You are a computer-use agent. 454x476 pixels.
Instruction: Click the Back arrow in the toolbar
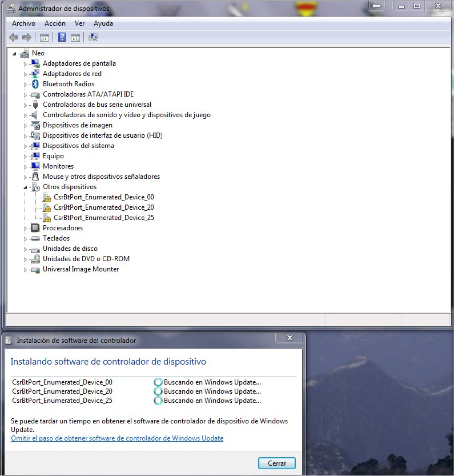(x=14, y=38)
